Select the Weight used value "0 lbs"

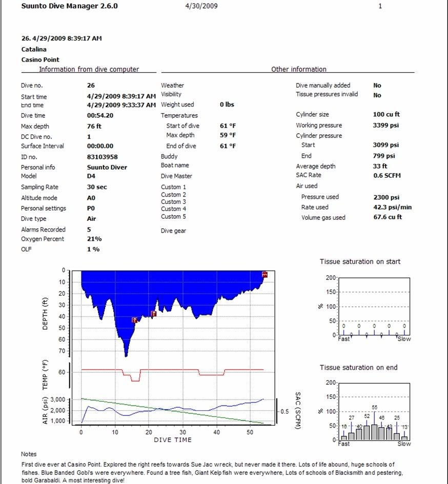point(227,104)
